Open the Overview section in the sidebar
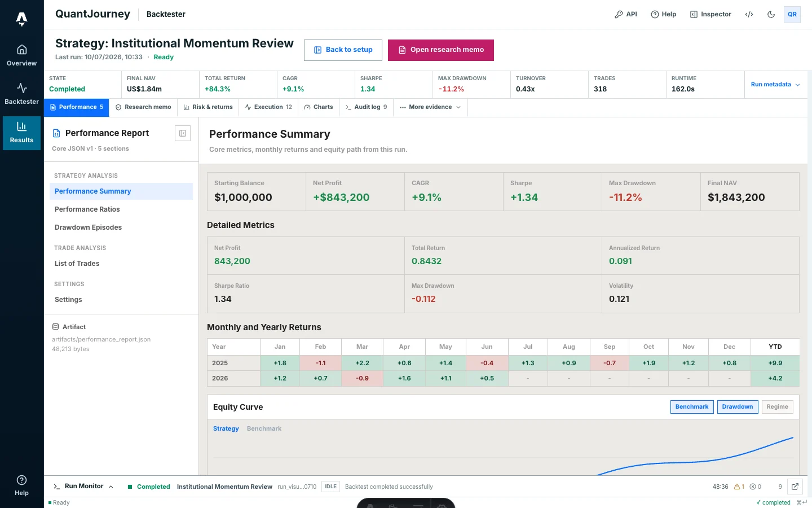 point(21,55)
